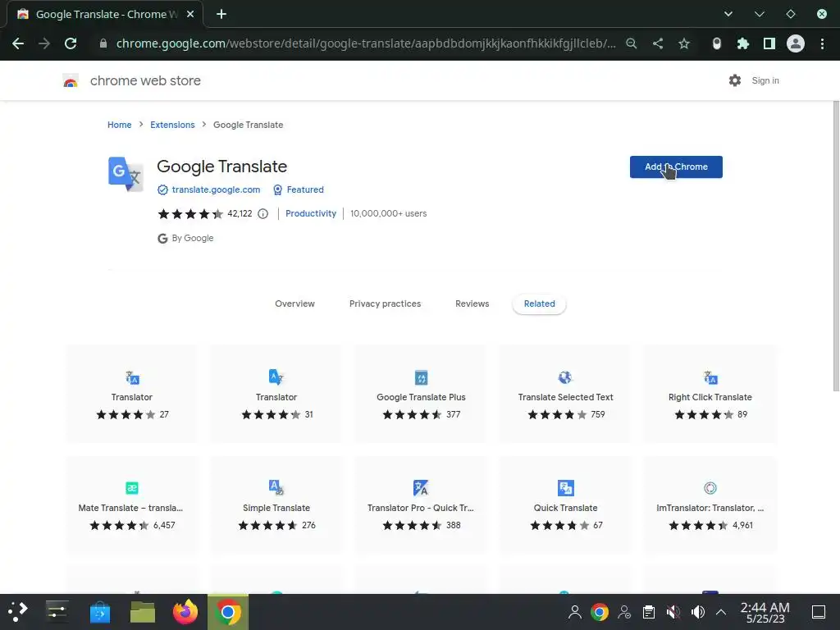Switch to the Overview tab
840x630 pixels.
pos(294,304)
